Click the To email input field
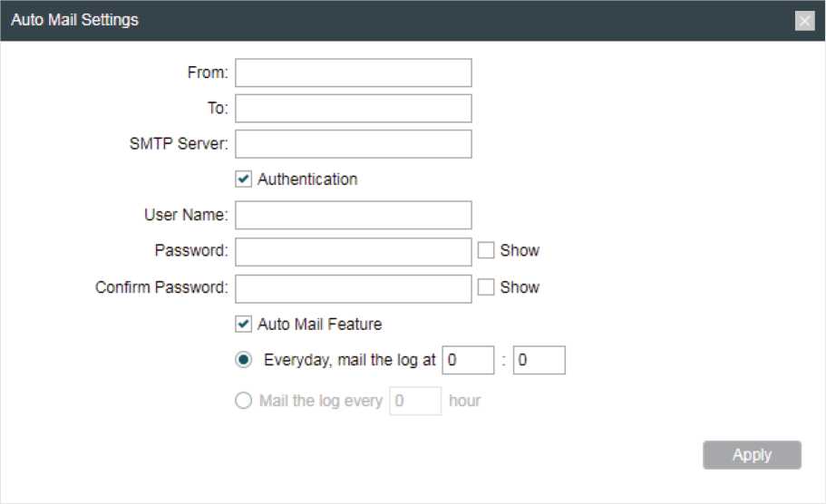Viewport: 826px width, 504px height. coord(354,109)
